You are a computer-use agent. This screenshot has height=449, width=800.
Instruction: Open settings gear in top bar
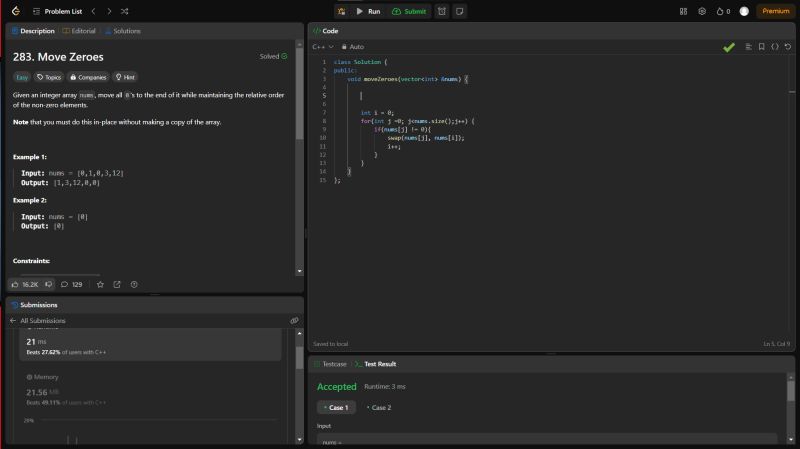(702, 11)
